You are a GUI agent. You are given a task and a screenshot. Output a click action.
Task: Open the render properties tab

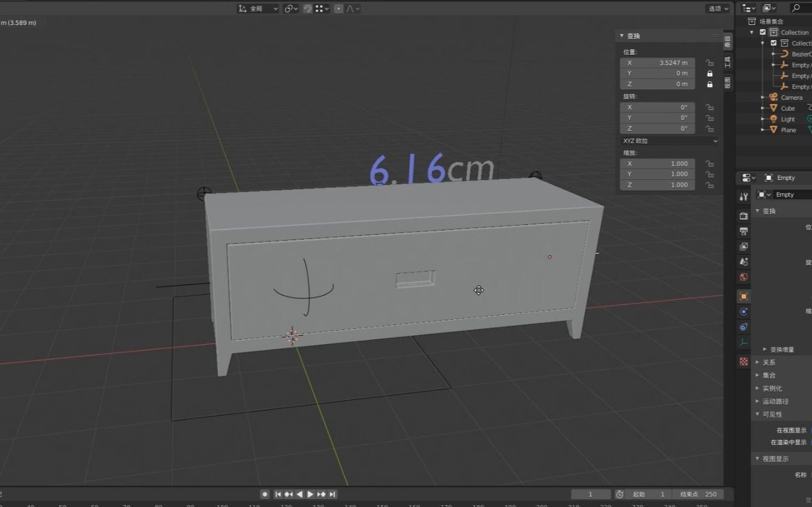743,216
